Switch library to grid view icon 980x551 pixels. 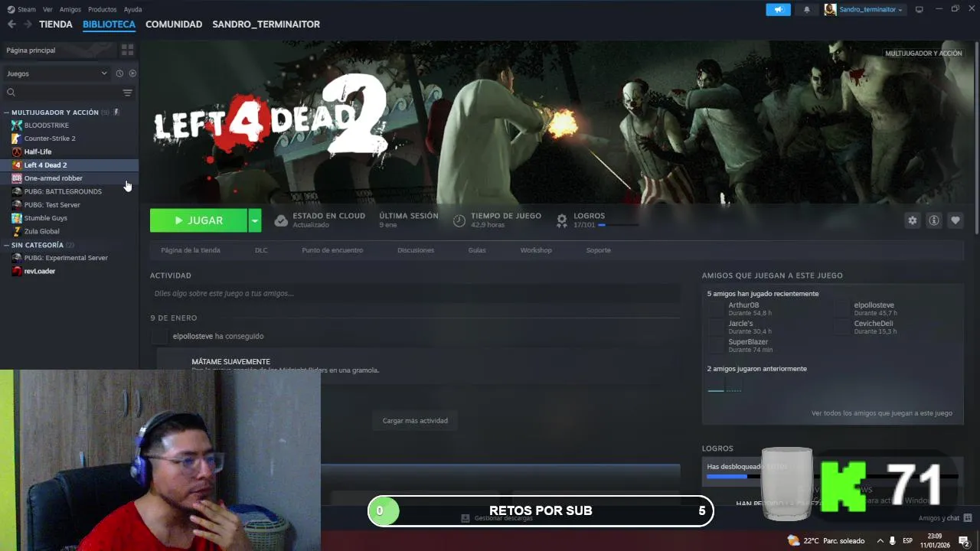click(127, 50)
